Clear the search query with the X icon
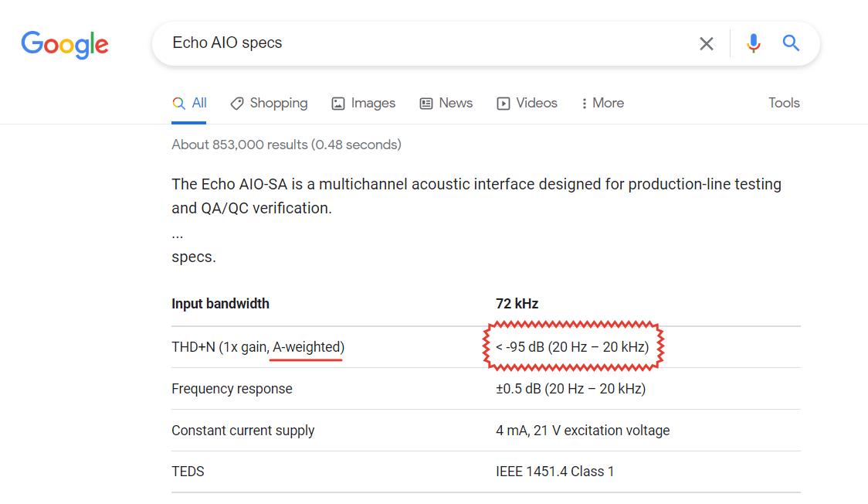868x504 pixels. (x=707, y=44)
